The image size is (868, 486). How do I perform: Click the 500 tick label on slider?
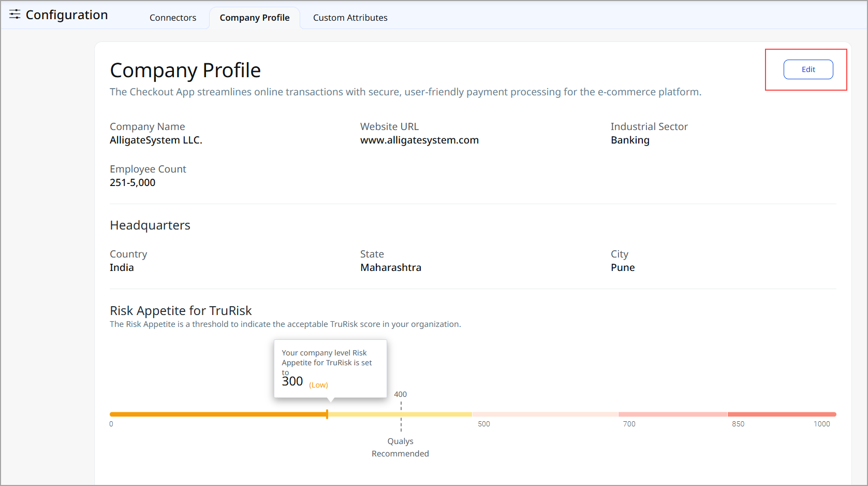pyautogui.click(x=483, y=424)
